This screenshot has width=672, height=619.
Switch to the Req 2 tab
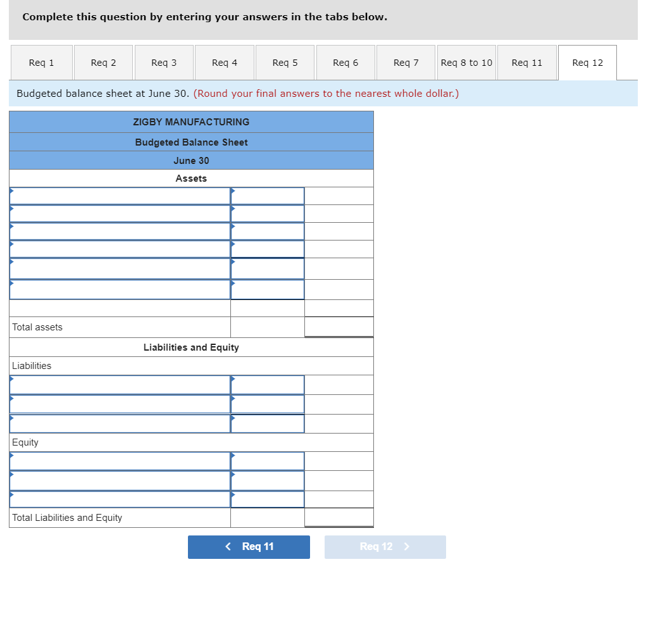(103, 63)
